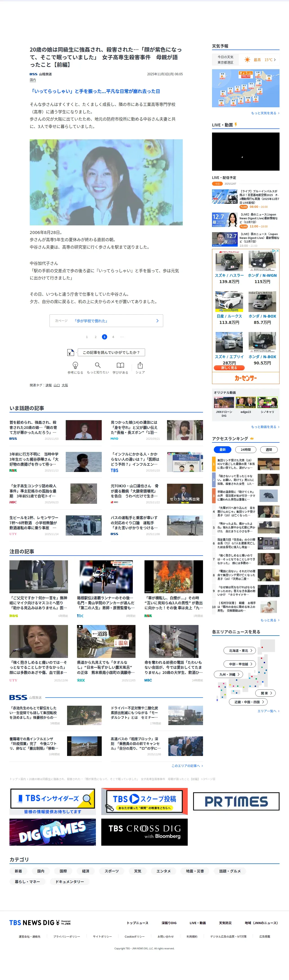Open プライバシーポリシー footer link

point(66,937)
